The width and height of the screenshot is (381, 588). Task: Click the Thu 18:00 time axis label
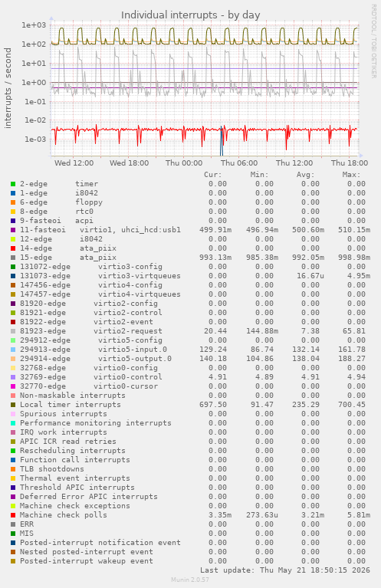pyautogui.click(x=350, y=163)
